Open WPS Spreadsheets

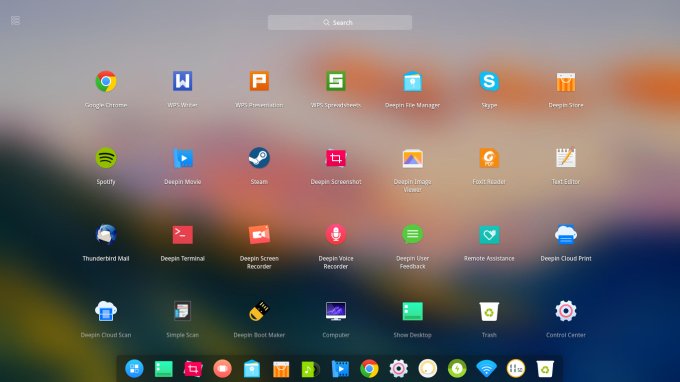tap(336, 81)
